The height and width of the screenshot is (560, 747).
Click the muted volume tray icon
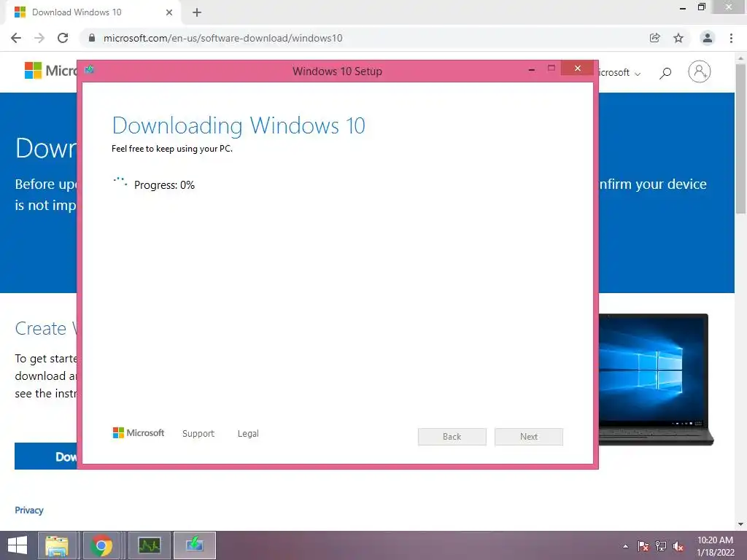click(x=678, y=546)
